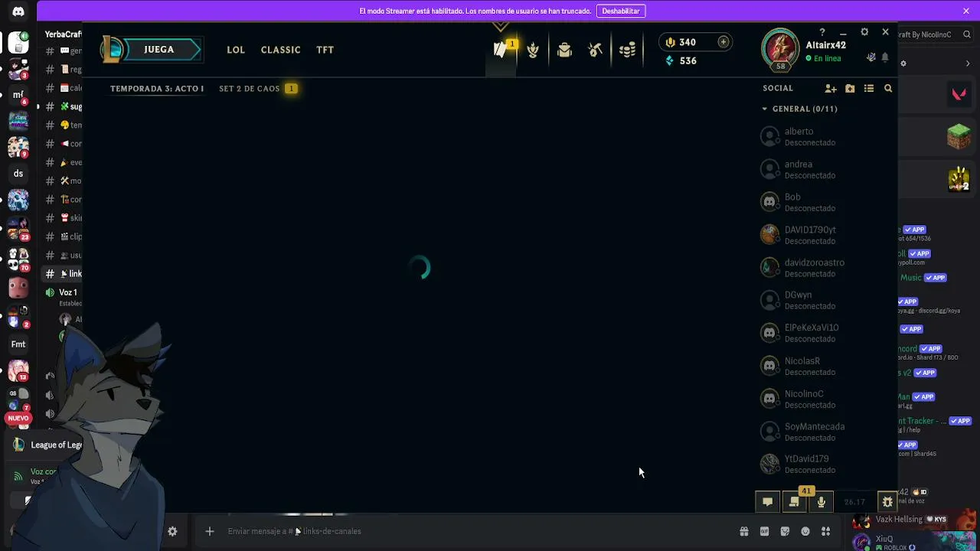
Task: Select friend andrea in the list
Action: pos(825,169)
